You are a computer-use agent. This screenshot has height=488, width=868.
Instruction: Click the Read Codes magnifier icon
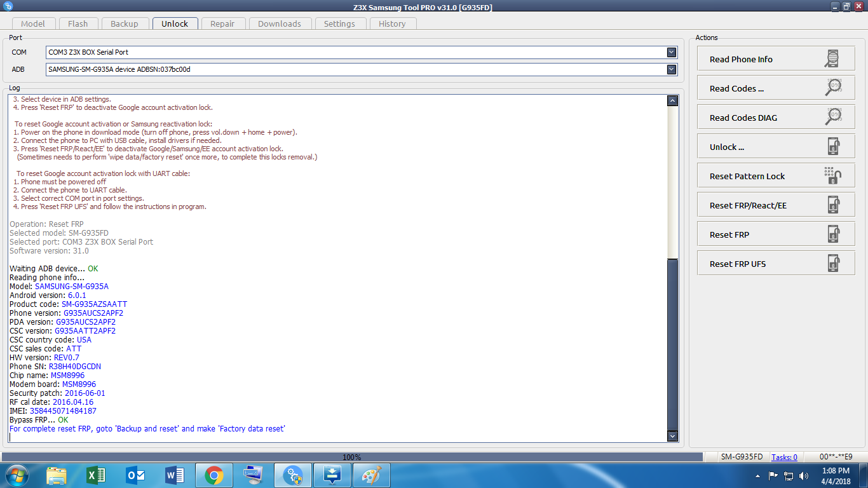coord(833,88)
